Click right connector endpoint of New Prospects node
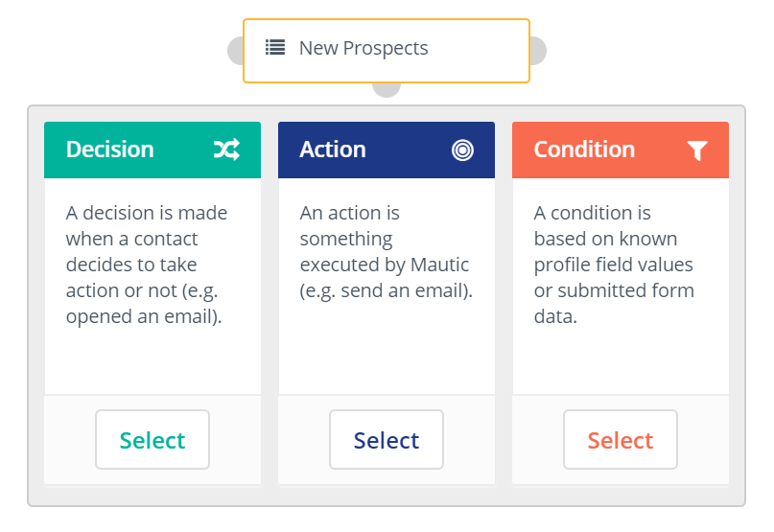Viewport: 774px width, 532px height. tap(538, 51)
